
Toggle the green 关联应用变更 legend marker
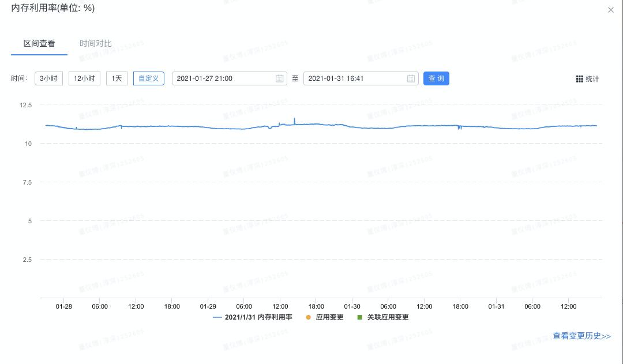(x=360, y=317)
